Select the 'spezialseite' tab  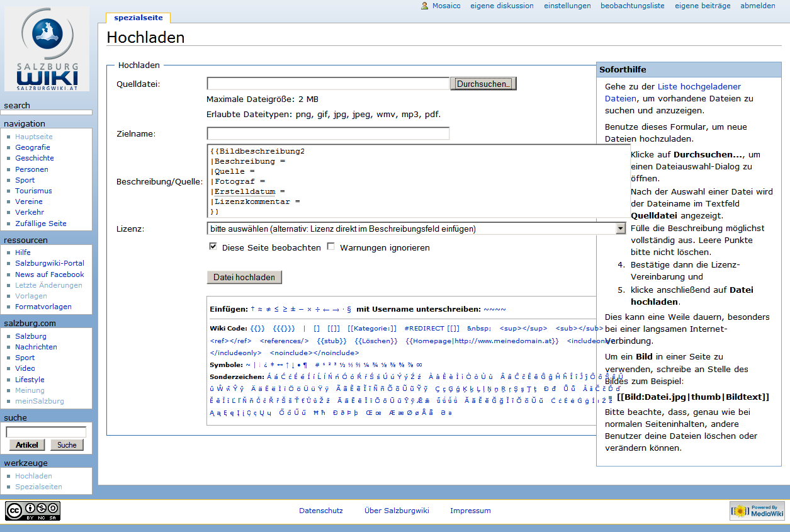(x=138, y=18)
